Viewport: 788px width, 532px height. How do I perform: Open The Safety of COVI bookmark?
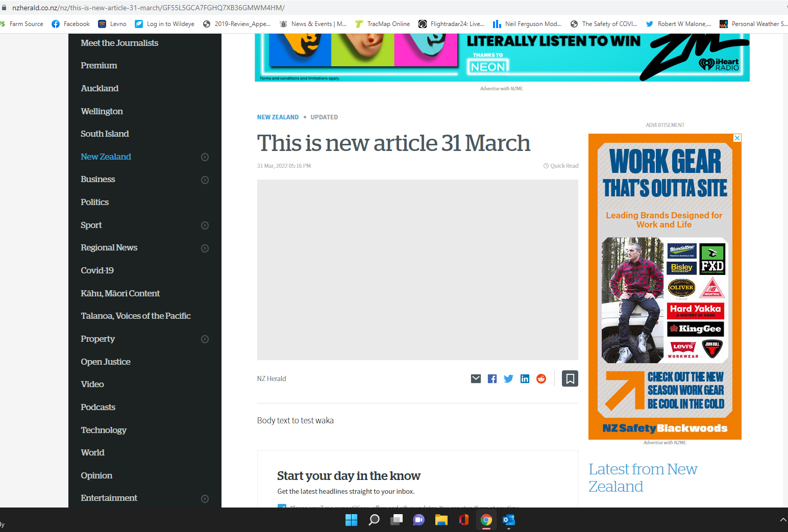click(604, 24)
